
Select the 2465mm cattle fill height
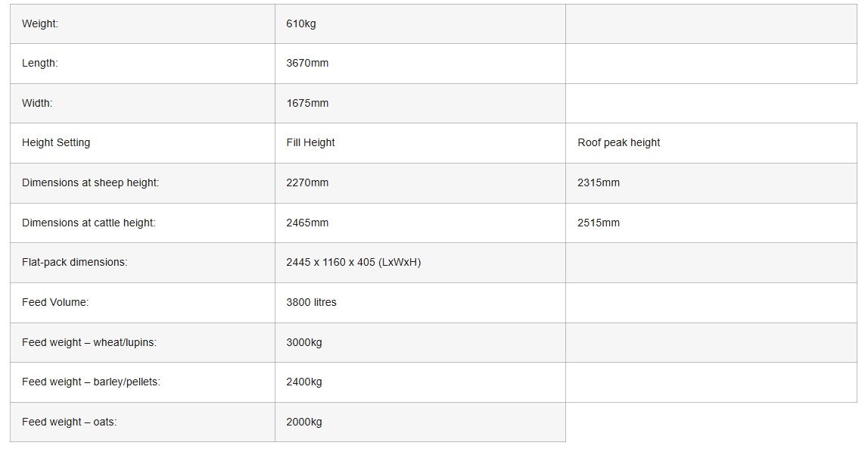(307, 223)
